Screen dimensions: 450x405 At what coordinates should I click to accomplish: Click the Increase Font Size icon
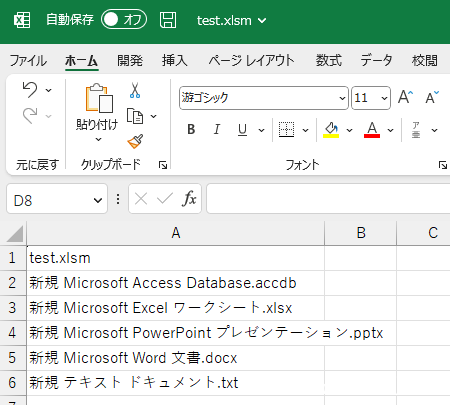point(406,97)
